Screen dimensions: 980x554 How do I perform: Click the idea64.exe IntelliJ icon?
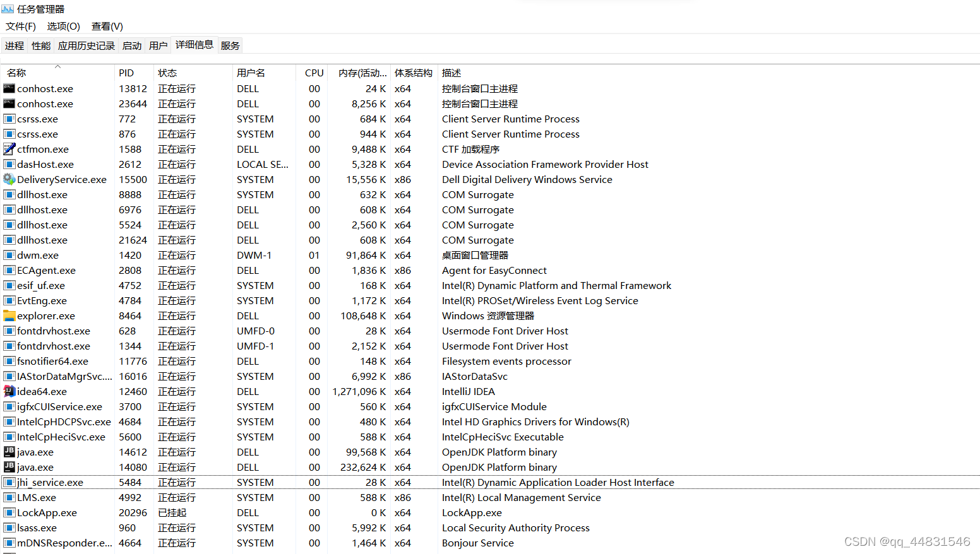(9, 391)
